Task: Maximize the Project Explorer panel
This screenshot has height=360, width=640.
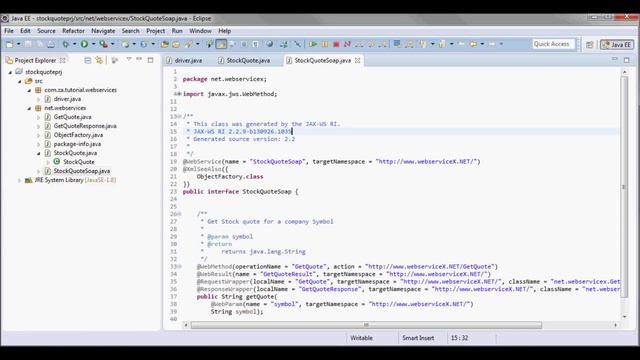Action: pyautogui.click(x=150, y=60)
